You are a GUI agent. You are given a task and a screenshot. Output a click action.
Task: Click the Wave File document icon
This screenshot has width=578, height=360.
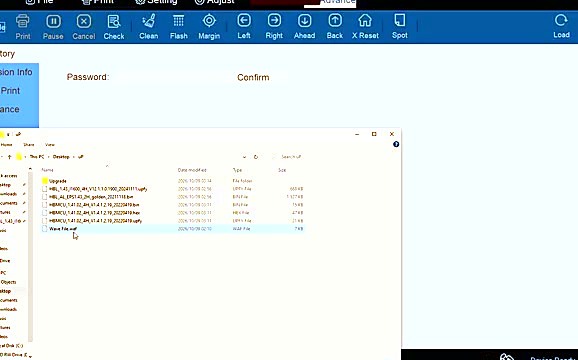coord(45,229)
